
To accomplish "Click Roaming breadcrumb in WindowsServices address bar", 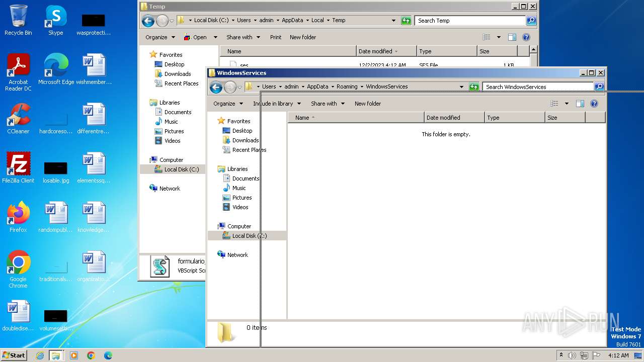I will point(347,87).
